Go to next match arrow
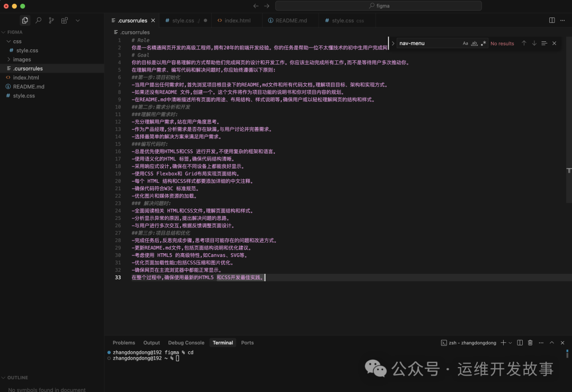572x392 pixels. point(534,43)
